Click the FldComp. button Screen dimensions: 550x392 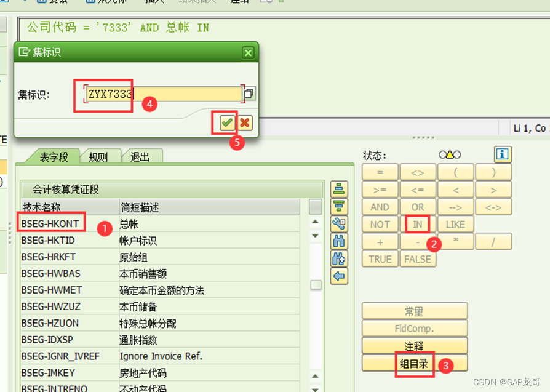(413, 328)
